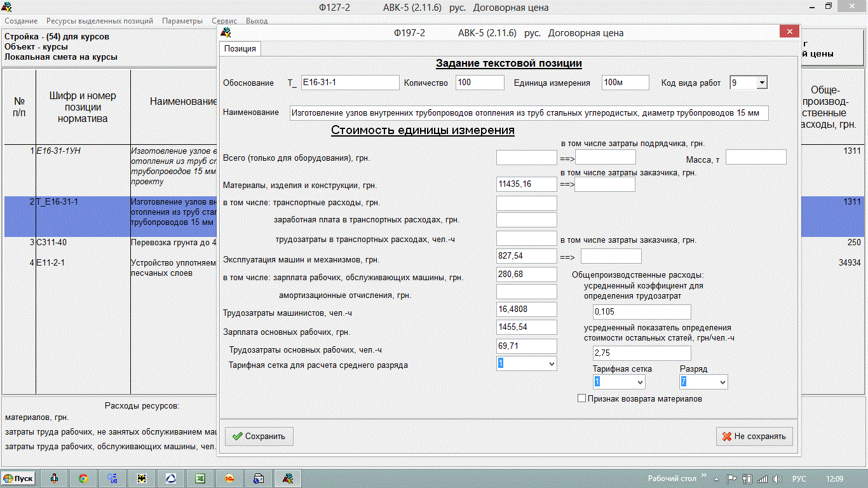This screenshot has height=488, width=868.
Task: Open 'Тарифная сетка для расчета среднего разряда' dropdown
Action: (551, 363)
